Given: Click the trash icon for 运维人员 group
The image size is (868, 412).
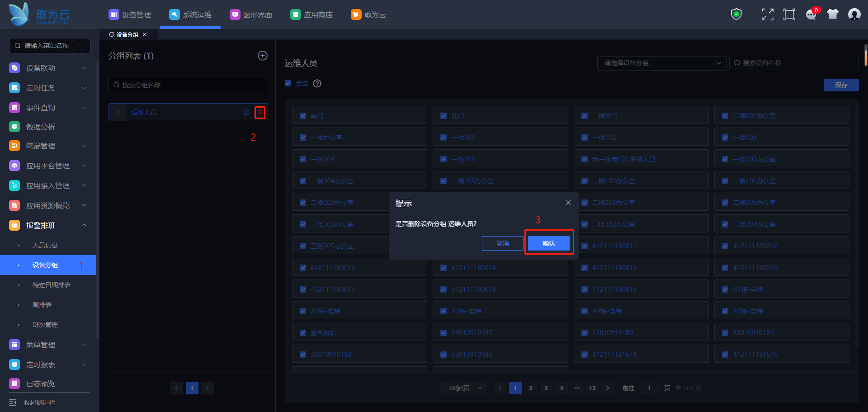Looking at the screenshot, I should point(260,112).
